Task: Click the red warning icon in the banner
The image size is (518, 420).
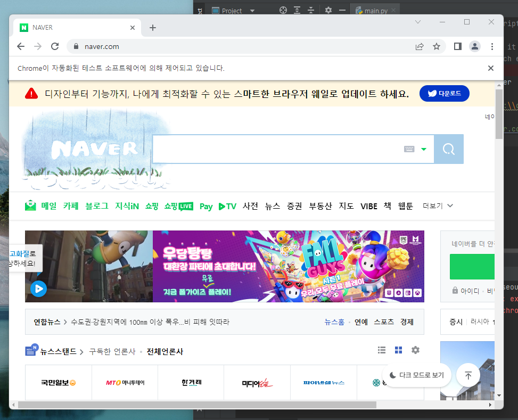Action: (x=31, y=94)
